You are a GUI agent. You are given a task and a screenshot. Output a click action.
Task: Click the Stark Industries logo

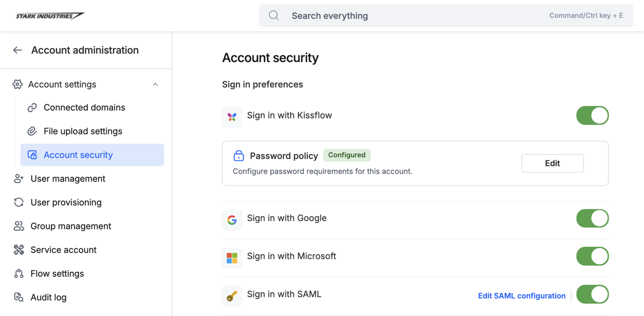tap(50, 16)
